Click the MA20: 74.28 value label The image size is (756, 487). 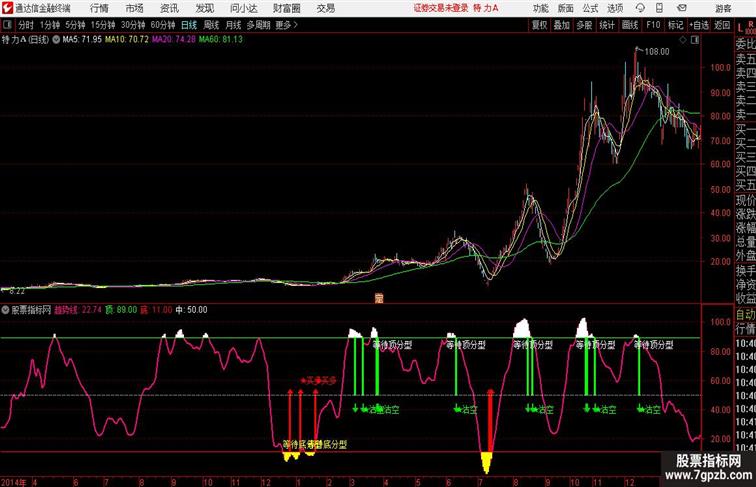click(174, 40)
